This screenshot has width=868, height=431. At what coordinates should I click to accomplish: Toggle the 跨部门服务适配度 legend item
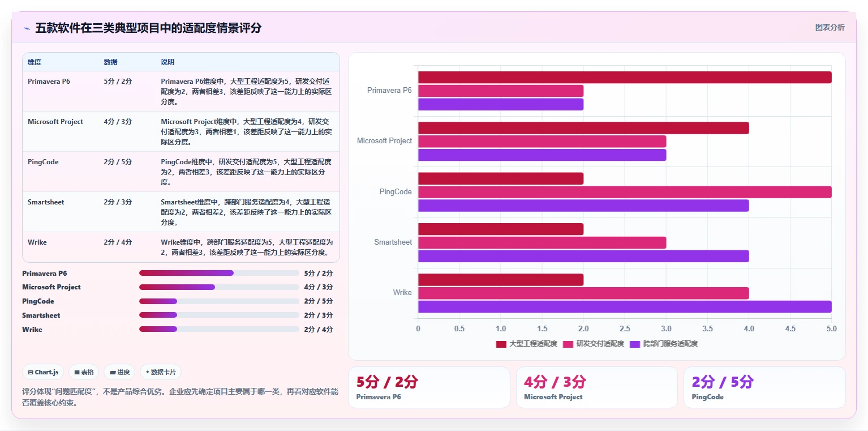click(663, 344)
